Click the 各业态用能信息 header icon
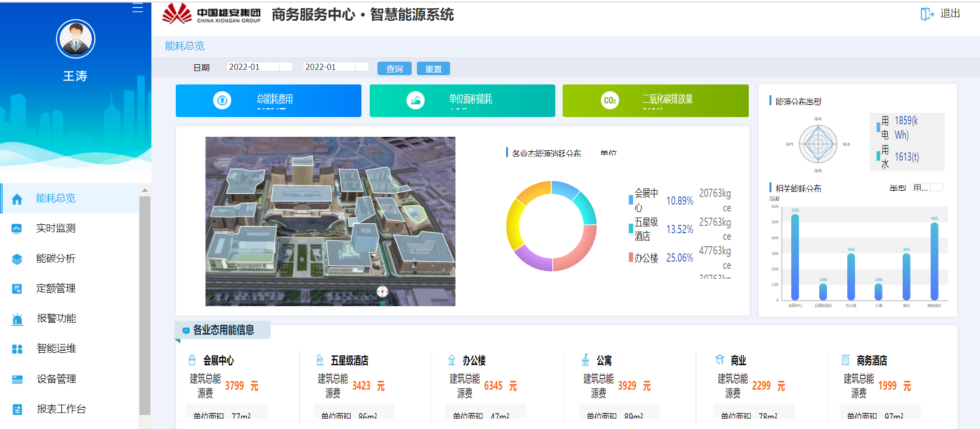This screenshot has width=980, height=429. point(186,331)
